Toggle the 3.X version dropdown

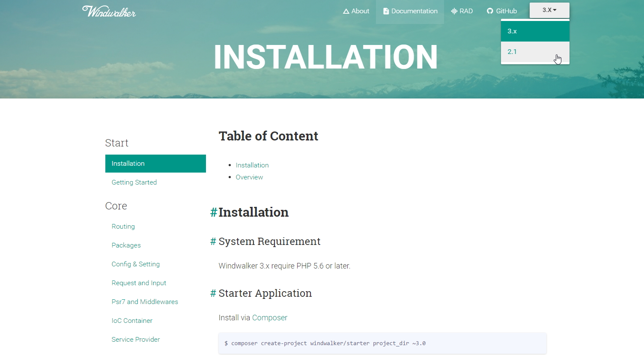(549, 10)
